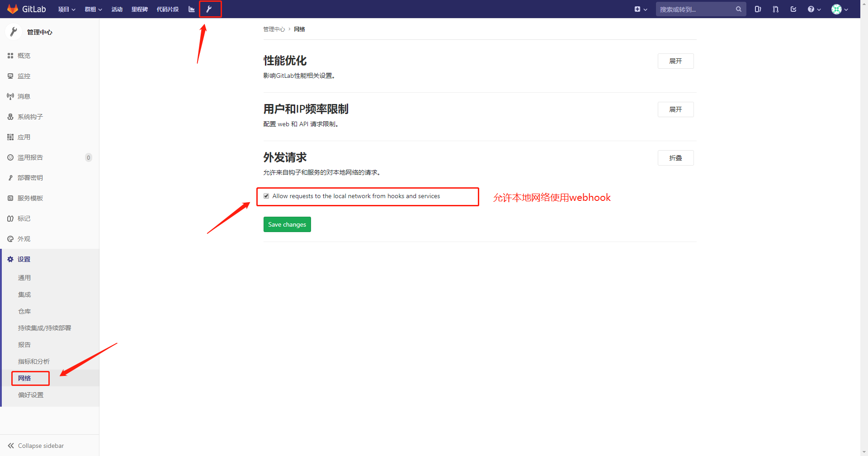868x456 pixels.
Task: Click the search magnifier icon
Action: [738, 9]
